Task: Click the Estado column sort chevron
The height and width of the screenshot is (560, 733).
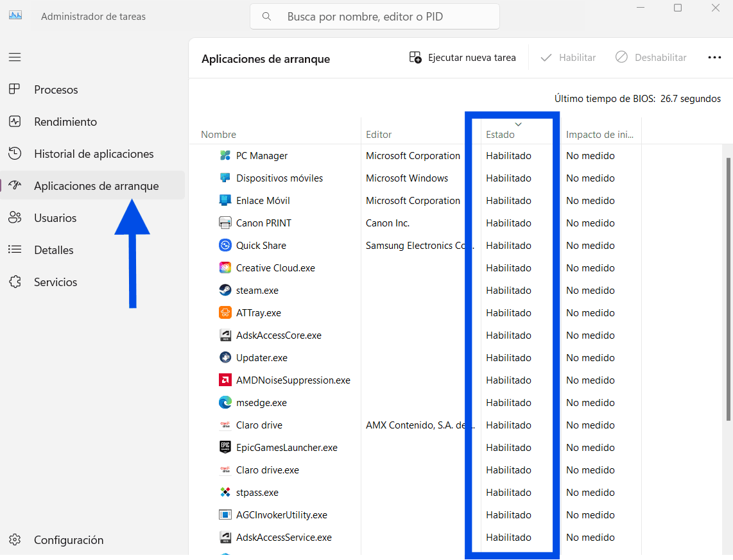Action: click(518, 124)
